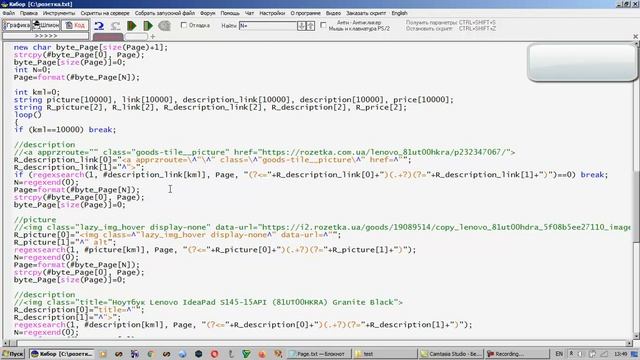Image resolution: width=640 pixels, height=360 pixels.
Task: Click the Пуск start button
Action: [x=13, y=354]
